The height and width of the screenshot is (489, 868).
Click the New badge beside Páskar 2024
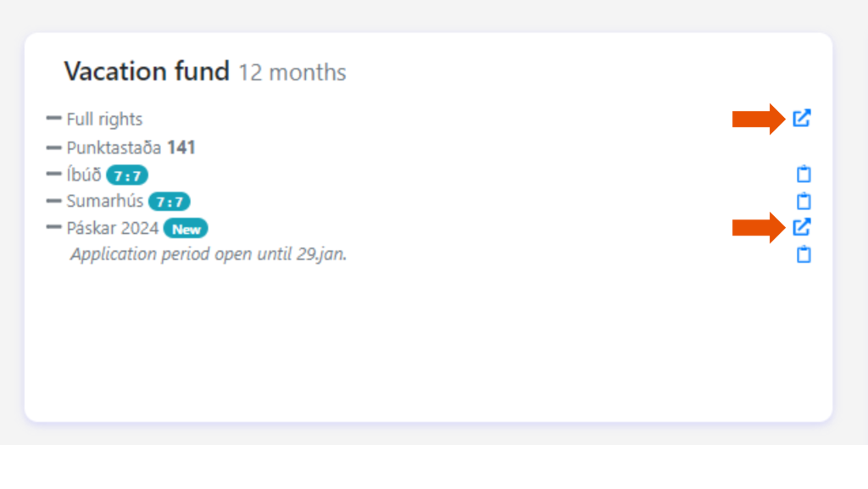[186, 229]
